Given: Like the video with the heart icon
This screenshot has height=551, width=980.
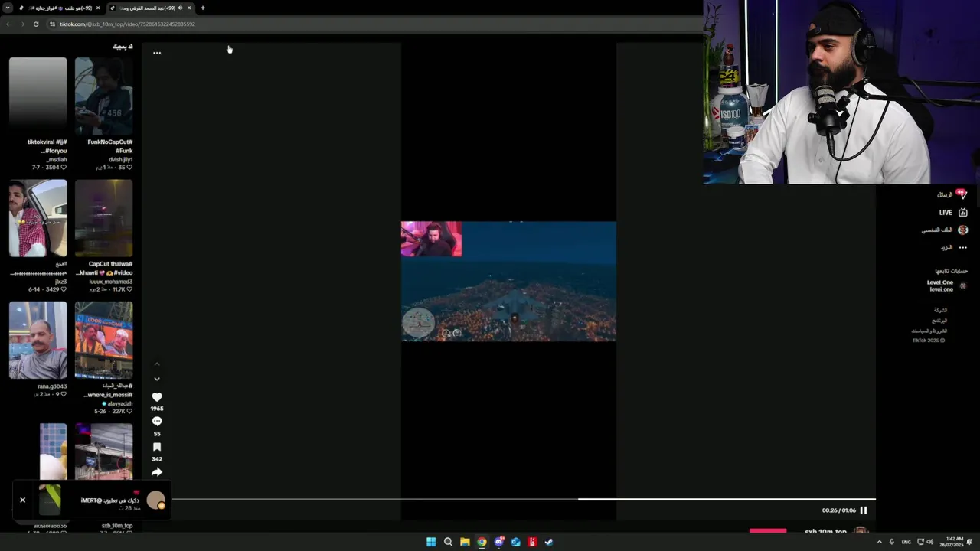Looking at the screenshot, I should click(157, 397).
